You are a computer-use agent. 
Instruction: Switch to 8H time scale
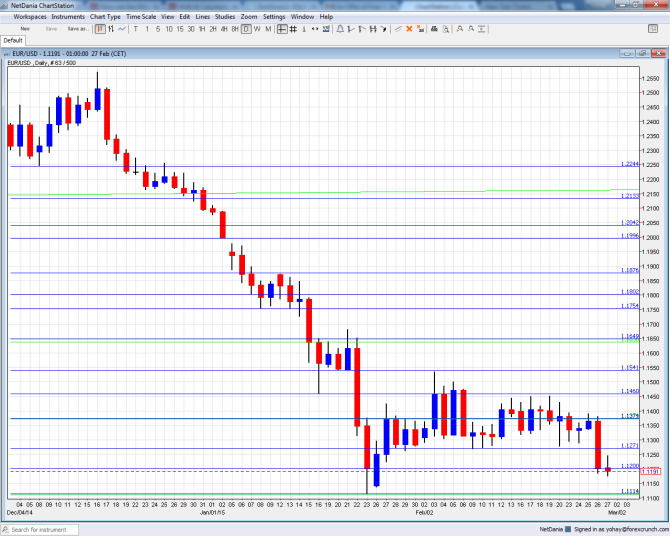tap(235, 29)
